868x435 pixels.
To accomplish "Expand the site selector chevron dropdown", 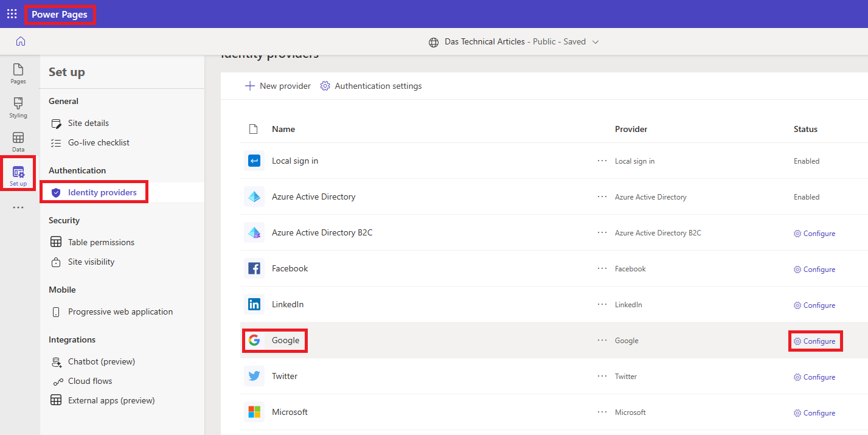I will click(595, 42).
